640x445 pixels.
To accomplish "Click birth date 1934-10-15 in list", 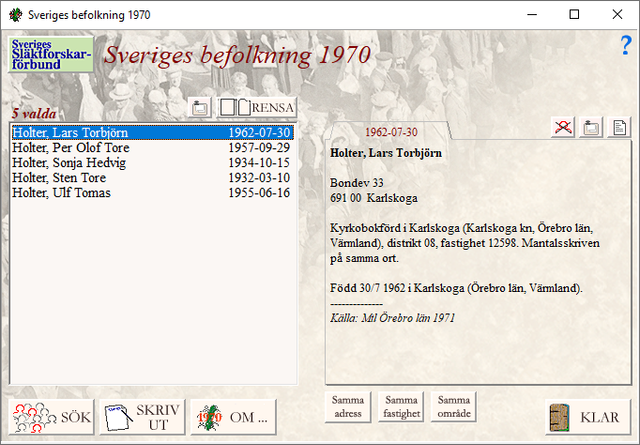I will point(259,163).
